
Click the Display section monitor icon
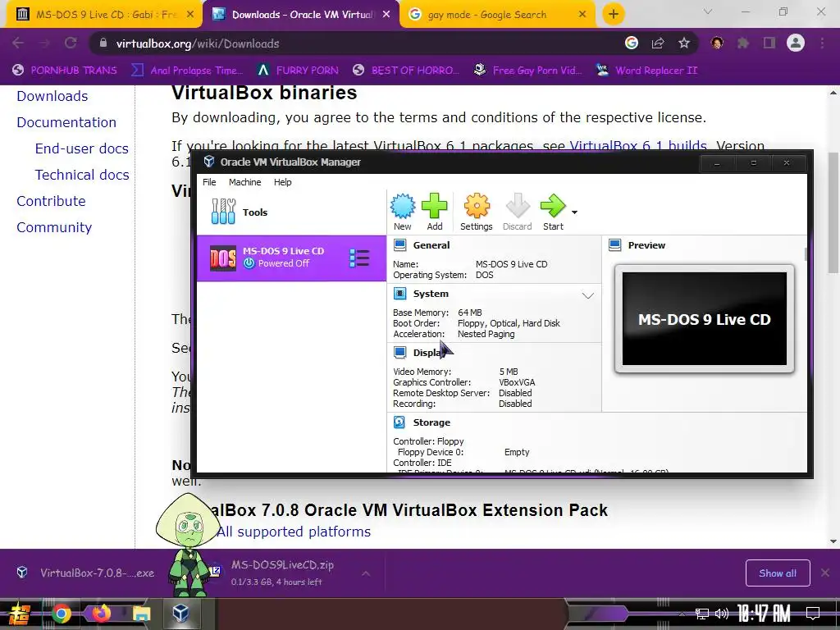(399, 353)
